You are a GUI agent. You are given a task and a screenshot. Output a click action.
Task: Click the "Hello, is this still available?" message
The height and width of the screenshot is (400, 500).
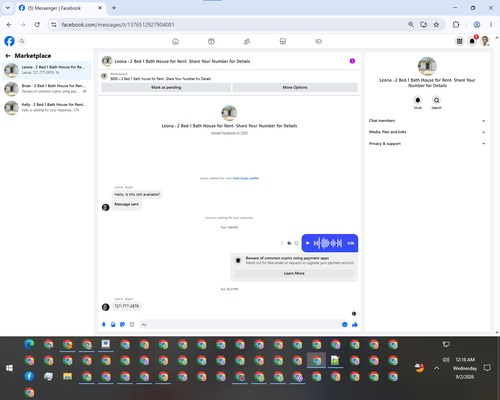click(137, 194)
